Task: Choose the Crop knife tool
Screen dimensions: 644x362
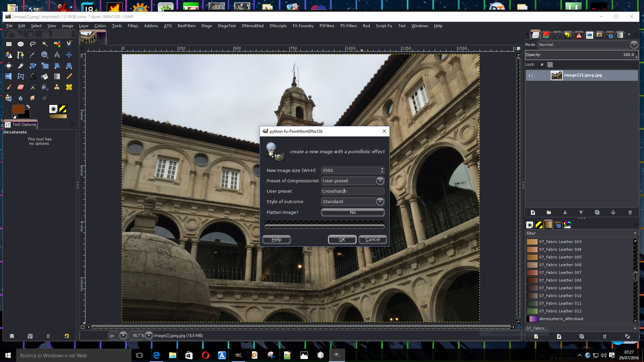Action: [21, 66]
